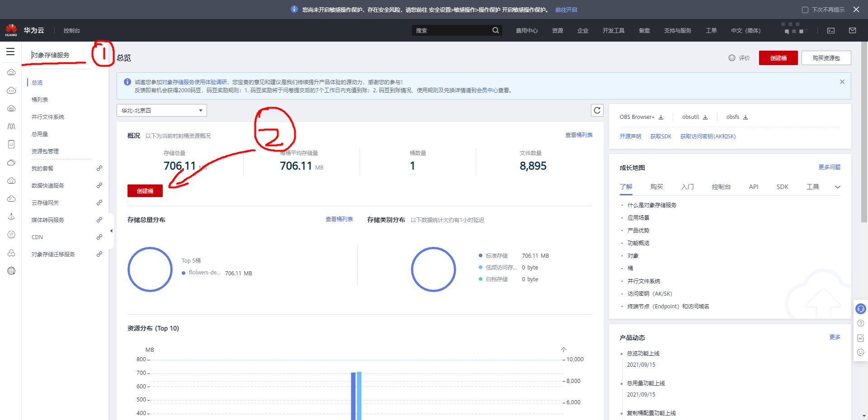The height and width of the screenshot is (420, 868).
Task: Open the 支持与服务 top menu
Action: coord(678,31)
